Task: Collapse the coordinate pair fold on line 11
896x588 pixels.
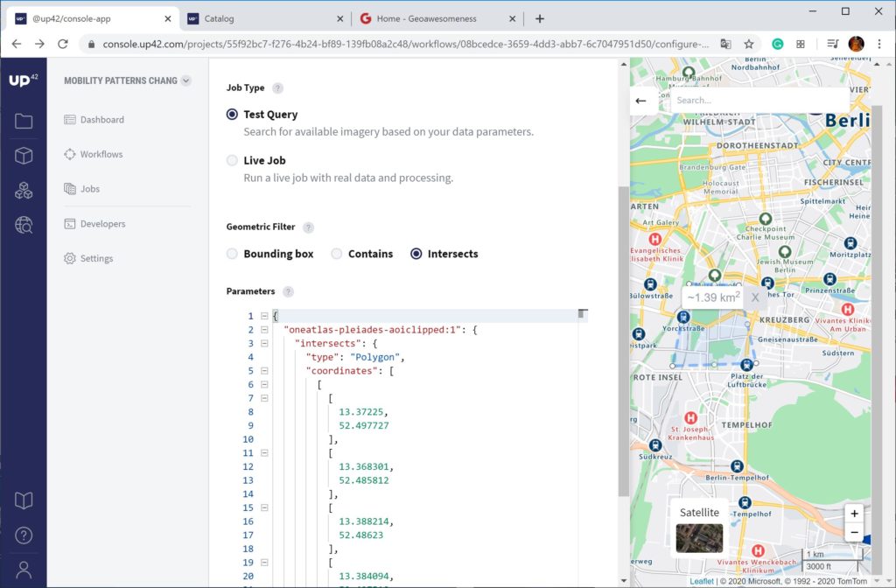Action: click(x=264, y=452)
